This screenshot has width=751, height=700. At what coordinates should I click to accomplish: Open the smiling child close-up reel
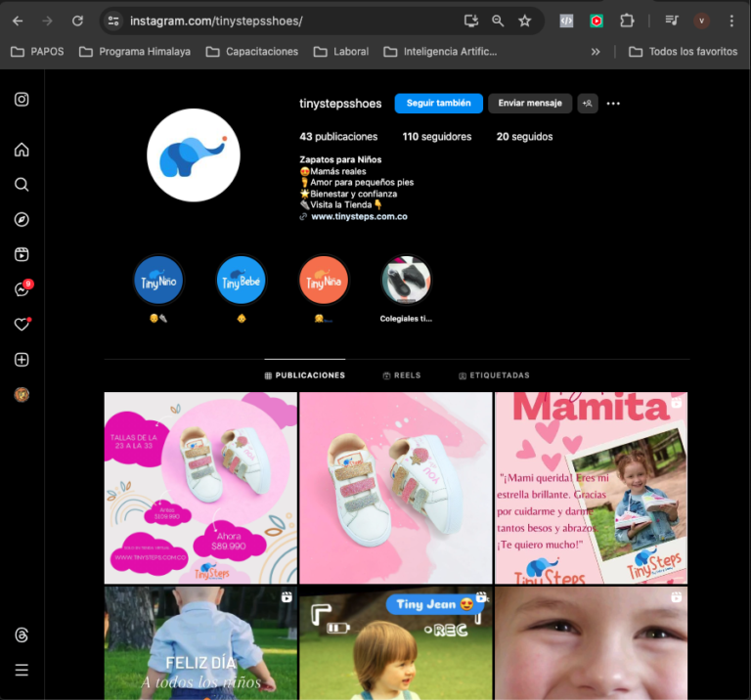[591, 643]
